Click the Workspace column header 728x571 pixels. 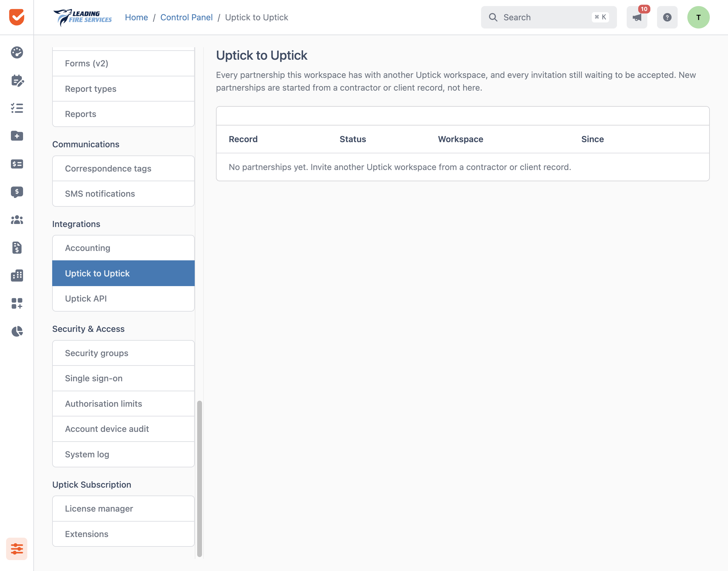(461, 139)
